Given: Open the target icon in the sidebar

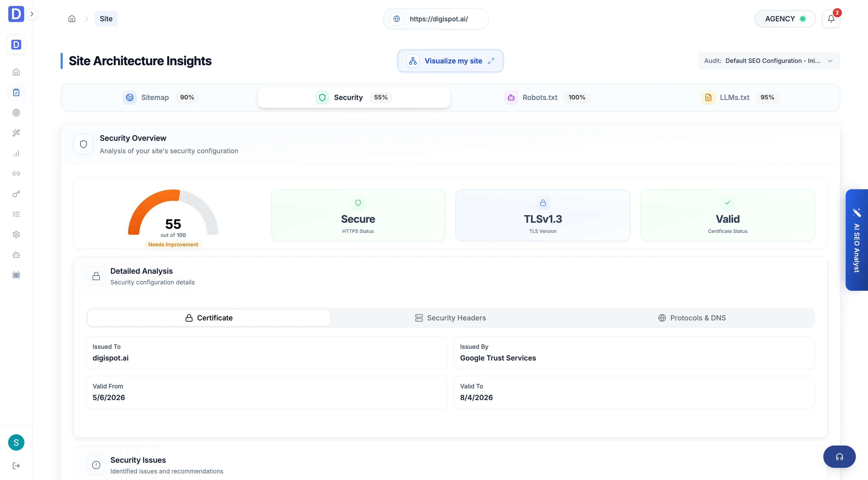Looking at the screenshot, I should 16,112.
